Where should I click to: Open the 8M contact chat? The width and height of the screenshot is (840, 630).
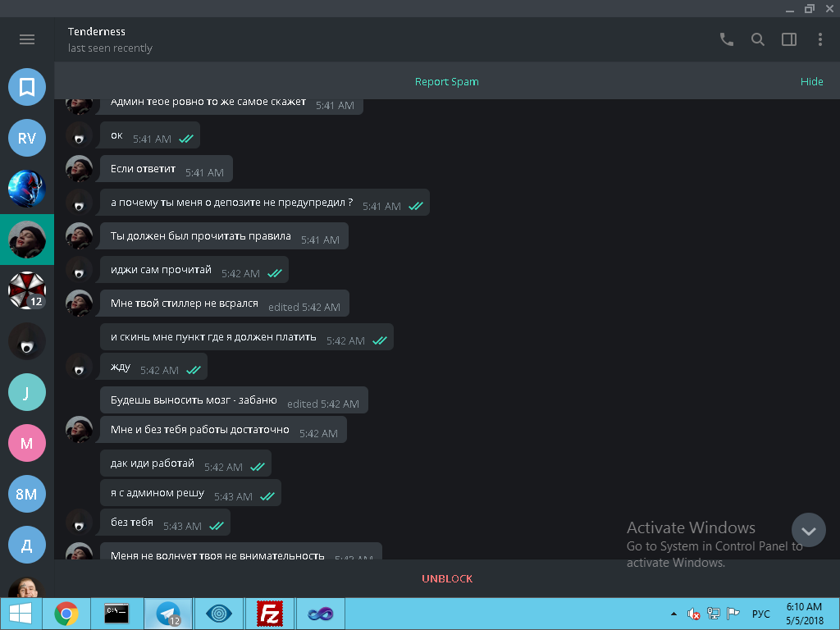pos(27,494)
